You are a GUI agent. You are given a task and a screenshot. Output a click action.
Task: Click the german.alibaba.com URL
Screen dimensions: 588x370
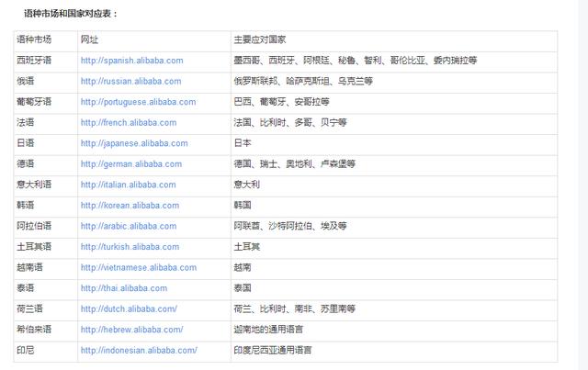(132, 164)
